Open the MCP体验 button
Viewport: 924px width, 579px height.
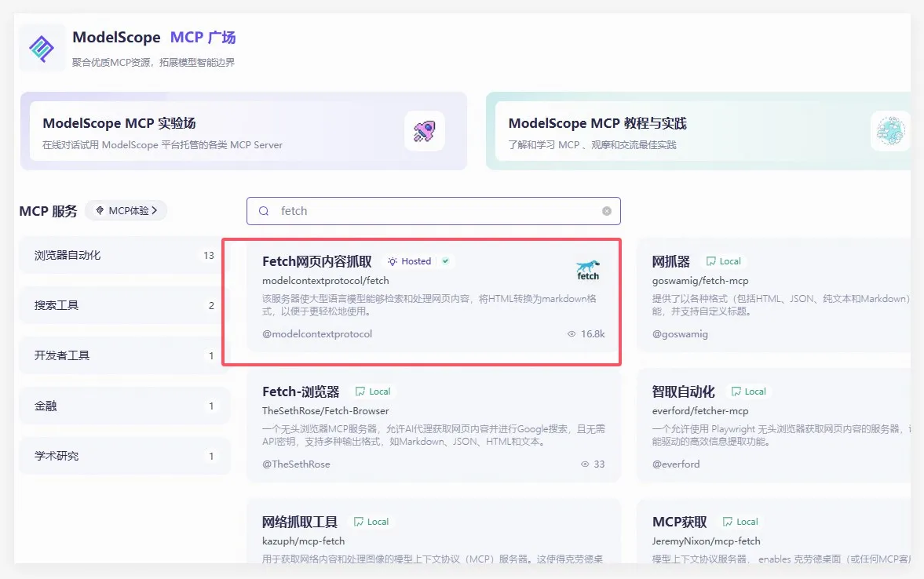(126, 210)
